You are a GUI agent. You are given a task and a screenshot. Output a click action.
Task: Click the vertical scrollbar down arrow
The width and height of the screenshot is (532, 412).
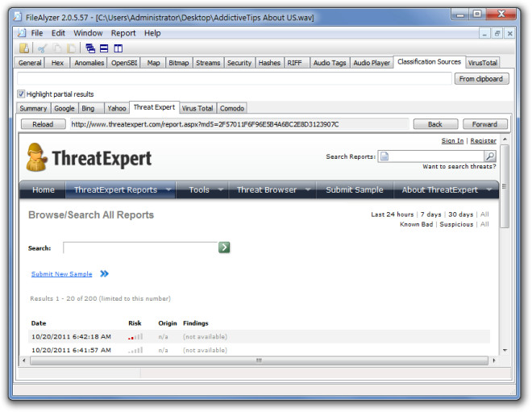click(x=505, y=350)
